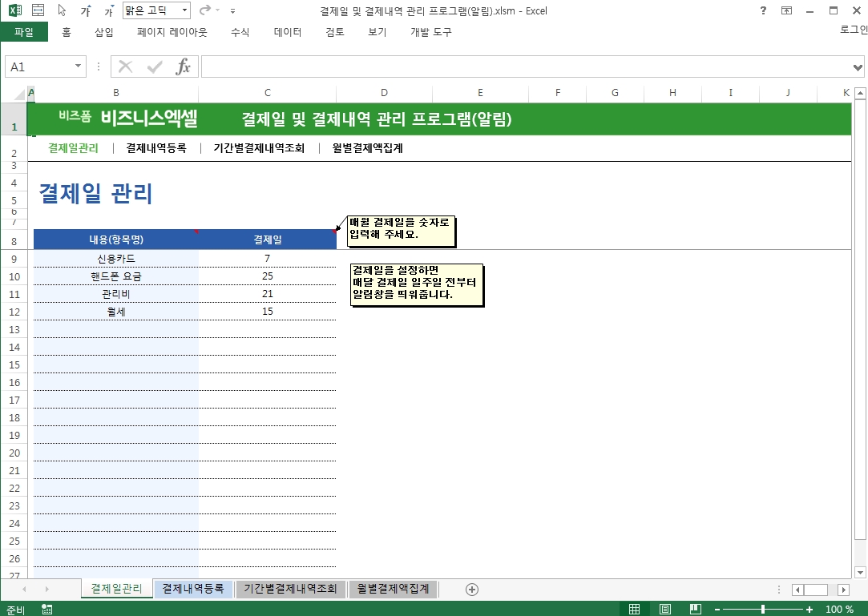This screenshot has width=868, height=616.
Task: Open the 데이터 ribbon tab
Action: click(x=288, y=32)
